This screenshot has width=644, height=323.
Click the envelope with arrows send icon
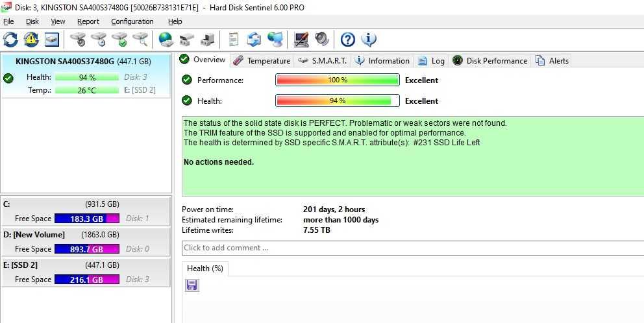pyautogui.click(x=254, y=40)
